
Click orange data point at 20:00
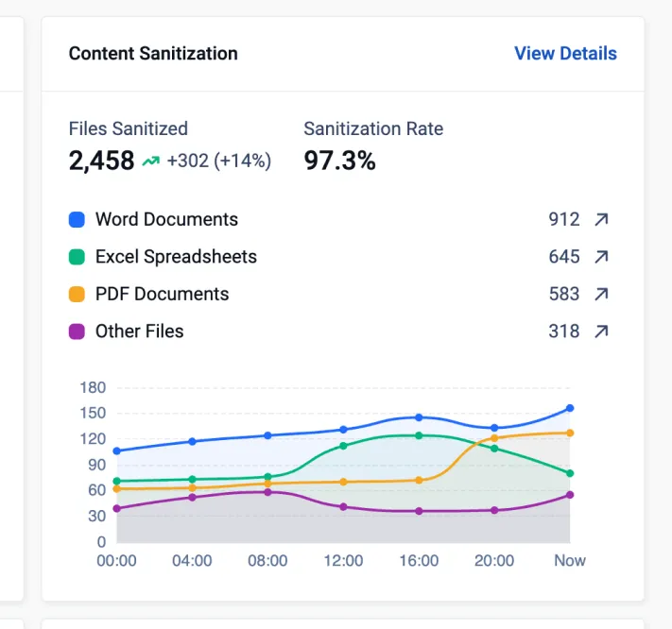[494, 438]
